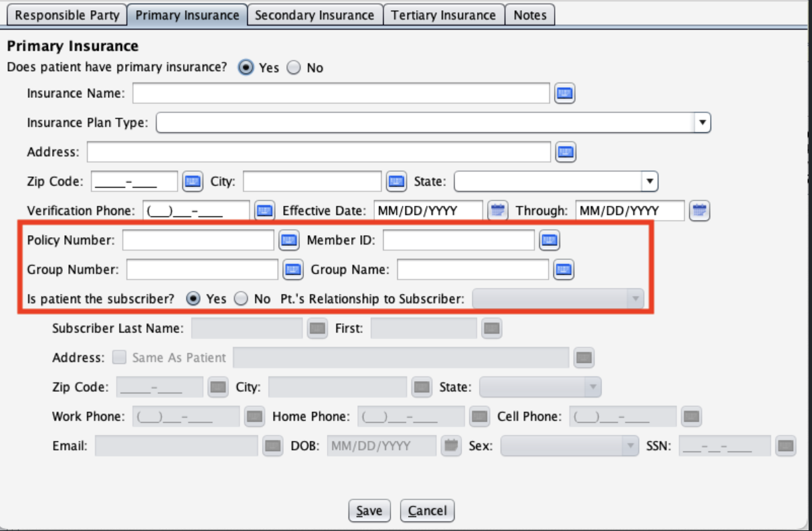Click keyboard icon next to insurance Address field

pos(565,153)
